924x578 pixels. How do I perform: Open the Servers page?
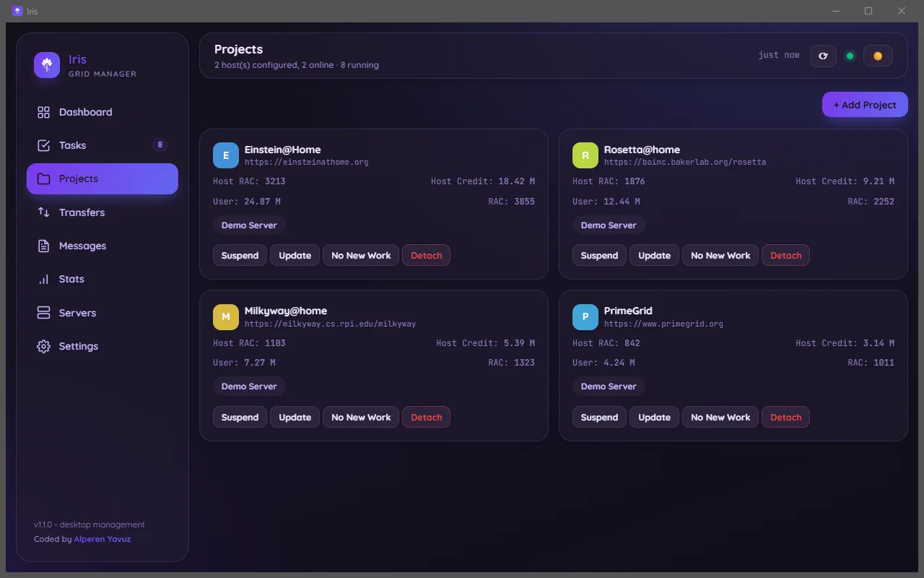(103, 313)
